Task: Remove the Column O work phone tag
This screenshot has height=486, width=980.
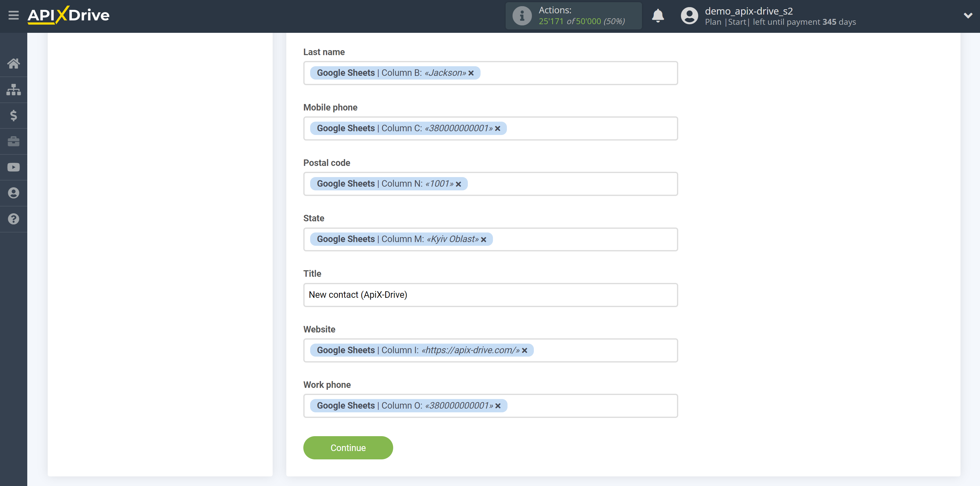Action: (x=498, y=406)
